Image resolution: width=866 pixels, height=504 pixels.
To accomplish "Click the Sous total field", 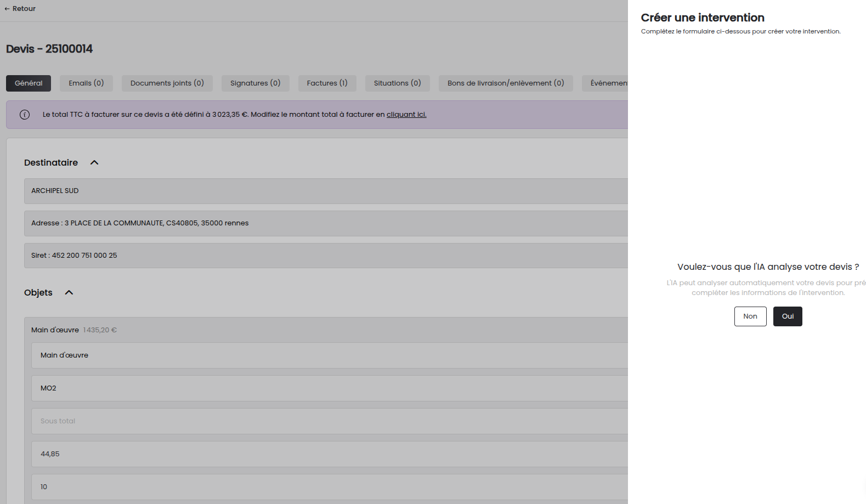I will coord(329,421).
